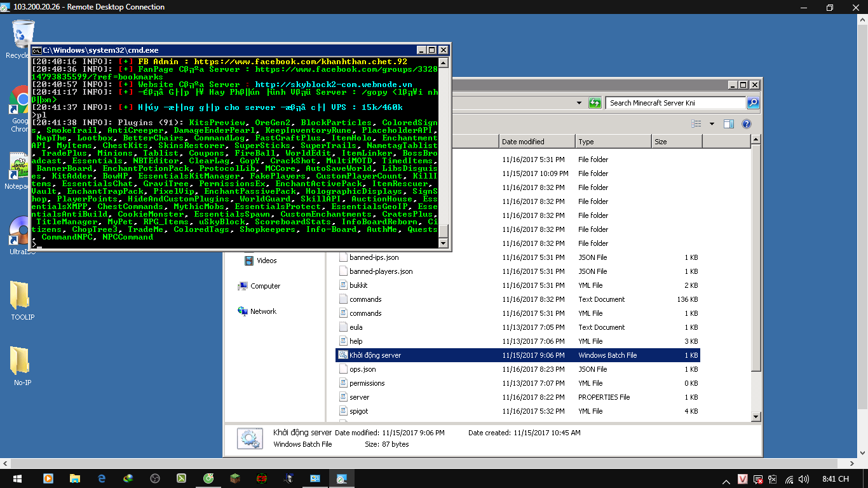Open the TOOLIP folder on the desktop
Viewport: 868px width, 488px height.
coord(22,300)
